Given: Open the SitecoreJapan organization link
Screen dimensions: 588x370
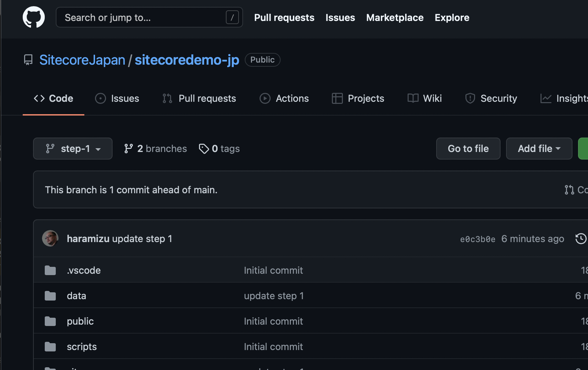Looking at the screenshot, I should [x=82, y=60].
